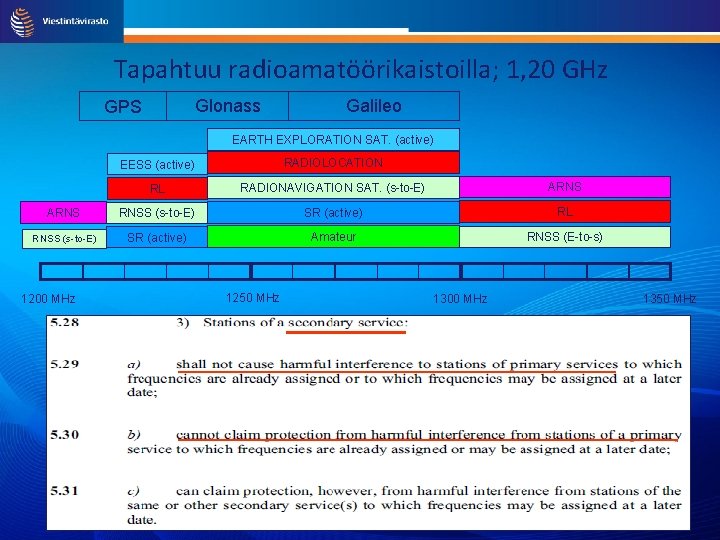Click the Viestintävirasto name text
This screenshot has height=540, width=720.
[x=75, y=21]
